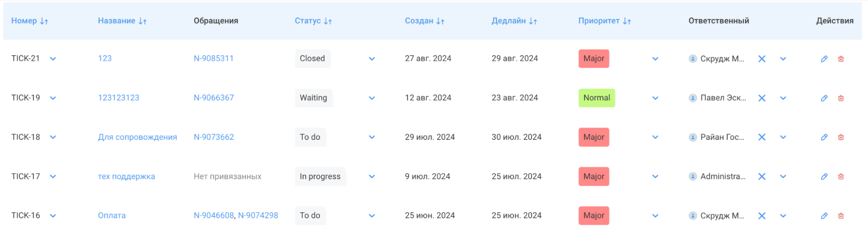Remove Administrator assignee on TICK-17
Screen dimensions: 868x244
762,177
